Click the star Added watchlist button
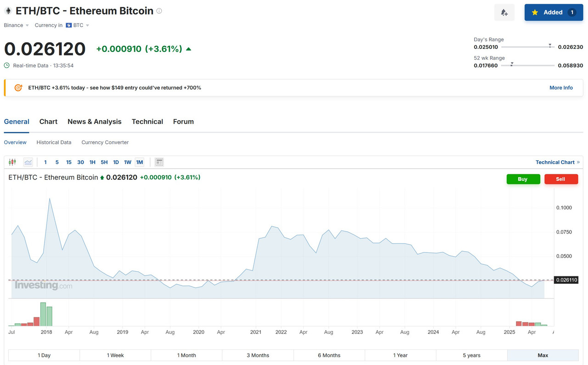588x365 pixels. coord(554,12)
